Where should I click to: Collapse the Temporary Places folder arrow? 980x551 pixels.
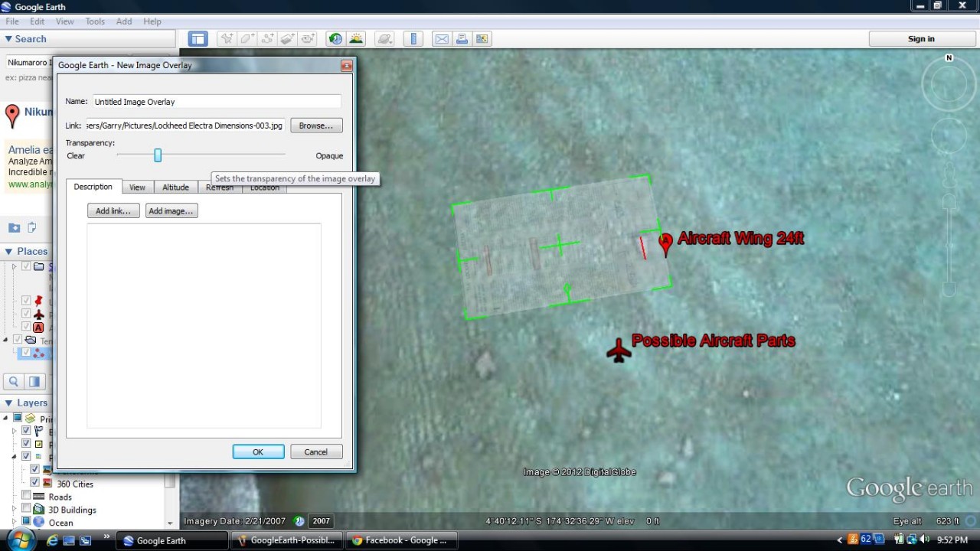(x=6, y=340)
